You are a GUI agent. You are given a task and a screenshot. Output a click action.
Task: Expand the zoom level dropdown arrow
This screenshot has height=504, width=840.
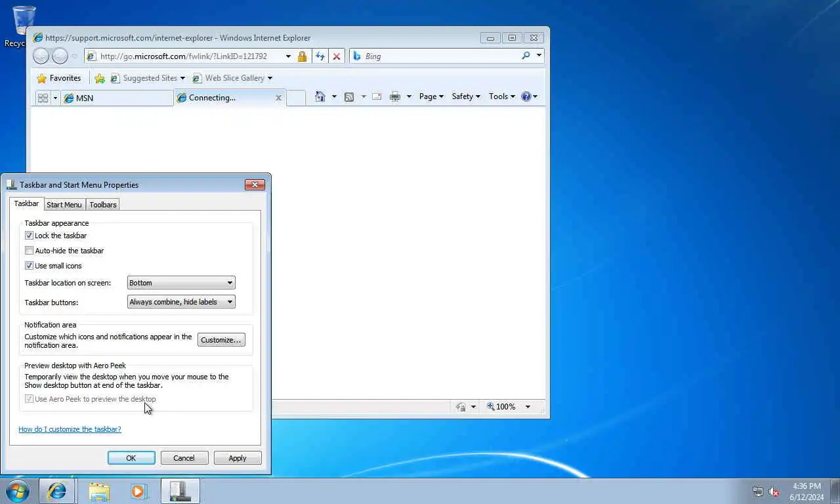pos(528,407)
